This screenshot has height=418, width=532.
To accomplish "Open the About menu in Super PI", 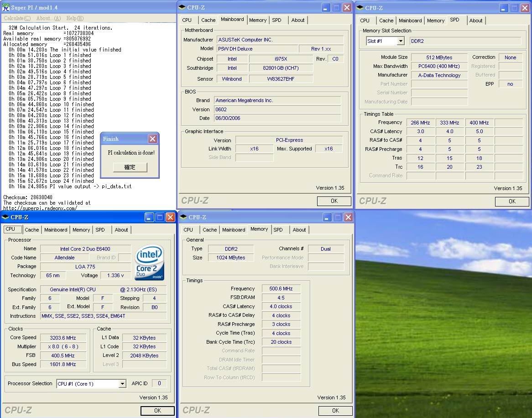I will (48, 18).
